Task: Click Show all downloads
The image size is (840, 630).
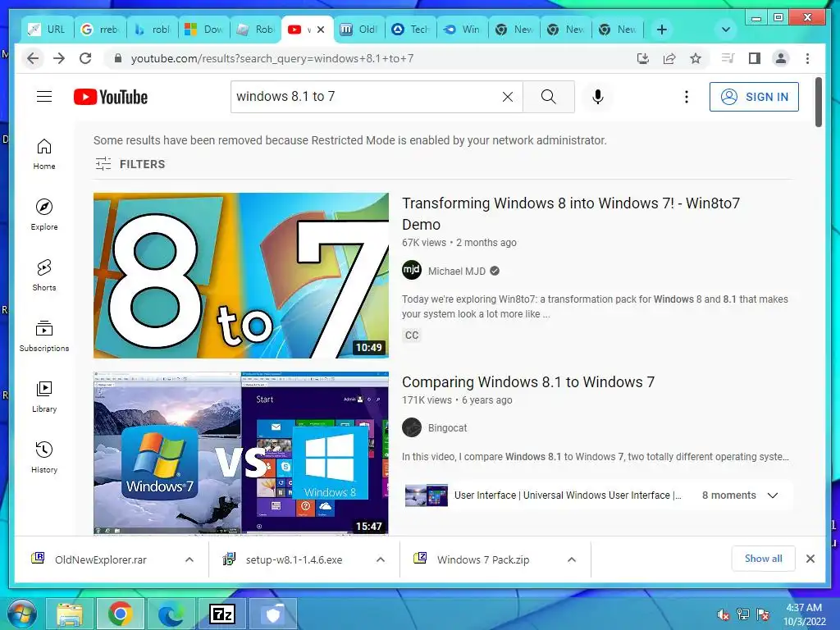Action: tap(763, 559)
